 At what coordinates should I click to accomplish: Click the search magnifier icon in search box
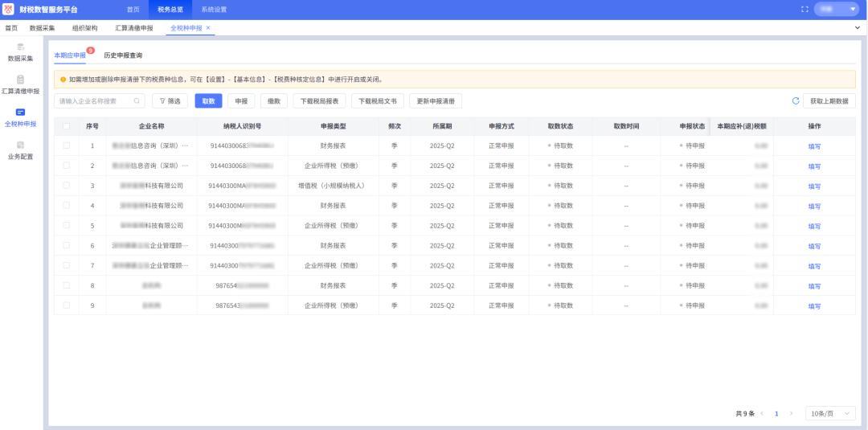(137, 101)
